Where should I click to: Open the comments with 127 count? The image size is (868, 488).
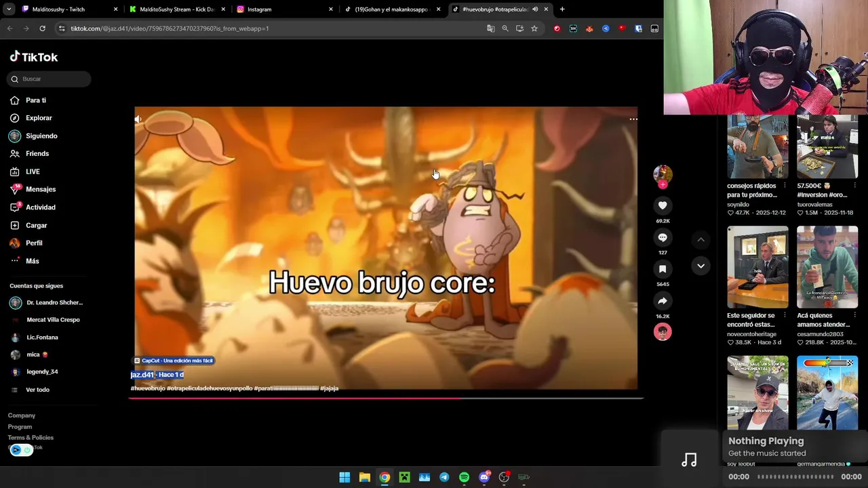(663, 237)
